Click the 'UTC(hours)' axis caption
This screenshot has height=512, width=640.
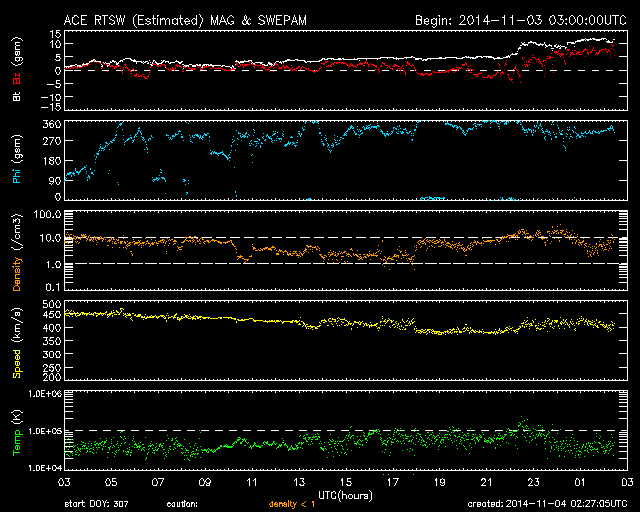pos(345,495)
